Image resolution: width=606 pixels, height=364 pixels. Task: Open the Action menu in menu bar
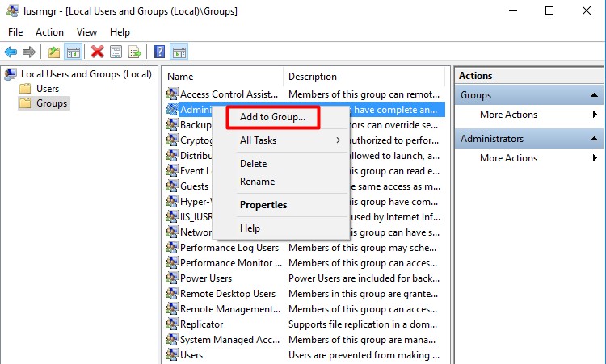[49, 32]
